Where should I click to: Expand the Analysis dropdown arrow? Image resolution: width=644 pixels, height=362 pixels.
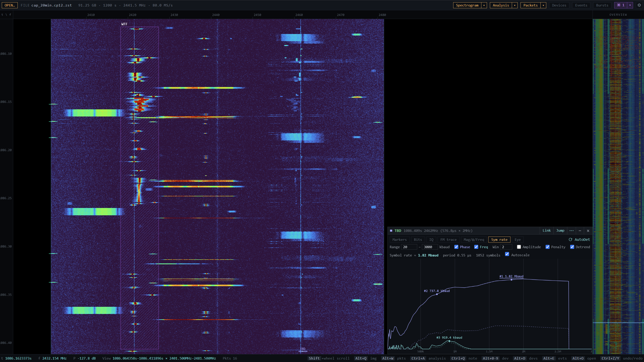515,5
